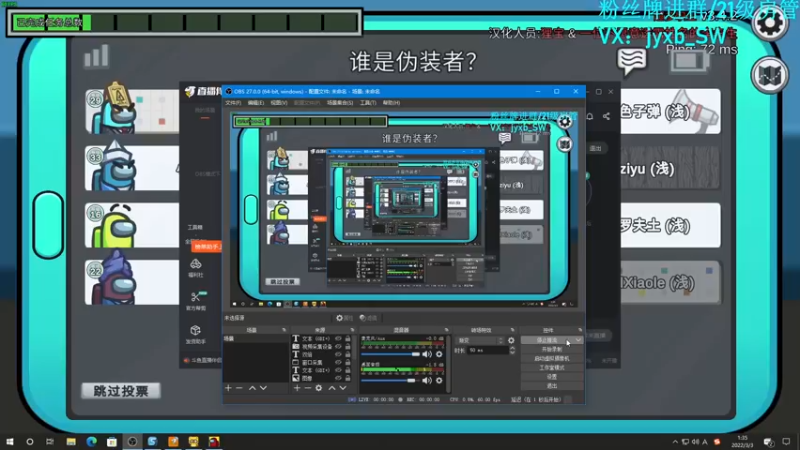Open source properties gear in 来源 panel
The image size is (800, 450).
(x=319, y=388)
